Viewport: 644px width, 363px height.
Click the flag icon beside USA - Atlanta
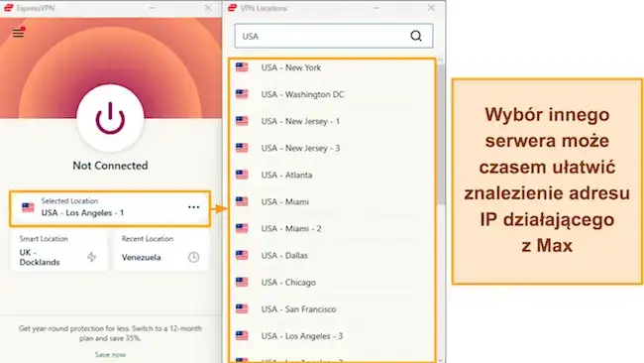tap(242, 175)
